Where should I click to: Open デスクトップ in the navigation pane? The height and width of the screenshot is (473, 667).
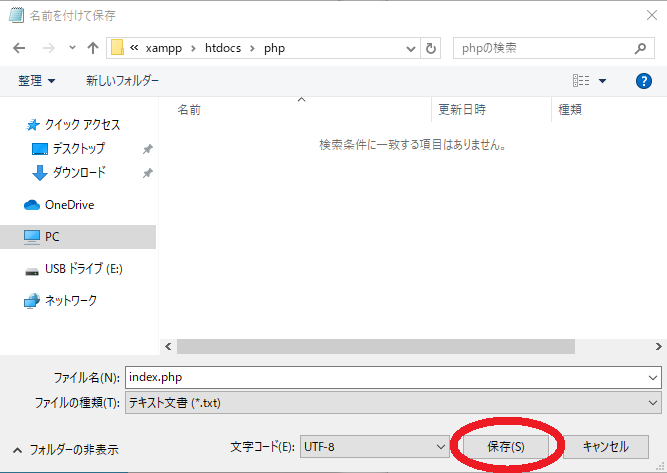(69, 148)
